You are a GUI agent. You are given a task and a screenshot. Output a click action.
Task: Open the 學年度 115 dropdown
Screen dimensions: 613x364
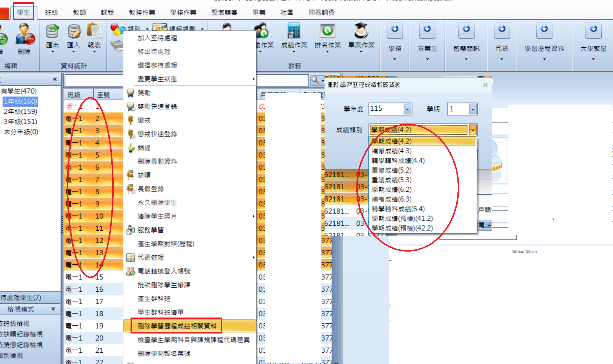407,109
